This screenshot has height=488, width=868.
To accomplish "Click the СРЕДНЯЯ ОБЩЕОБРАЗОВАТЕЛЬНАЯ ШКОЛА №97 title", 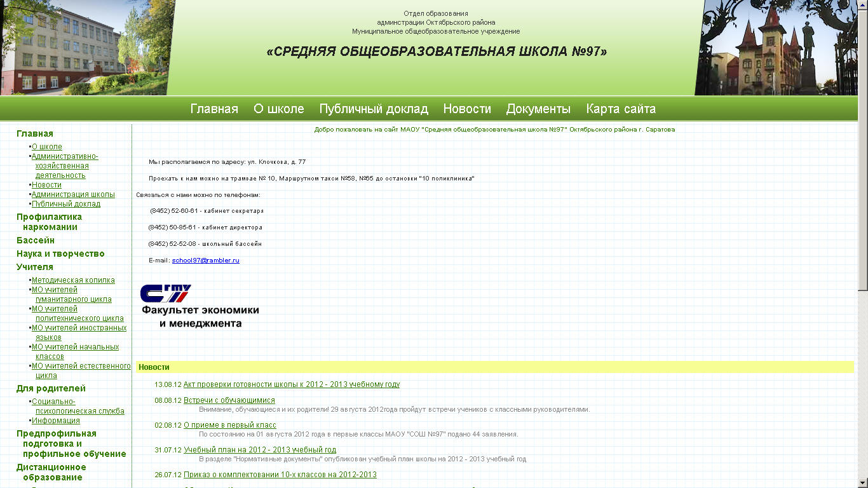I will [x=437, y=51].
